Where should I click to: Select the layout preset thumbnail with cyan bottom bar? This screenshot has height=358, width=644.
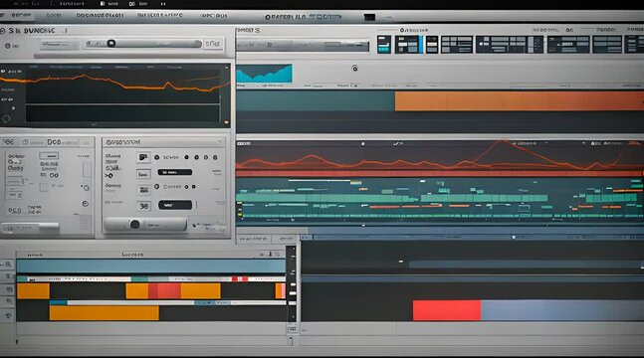point(384,45)
